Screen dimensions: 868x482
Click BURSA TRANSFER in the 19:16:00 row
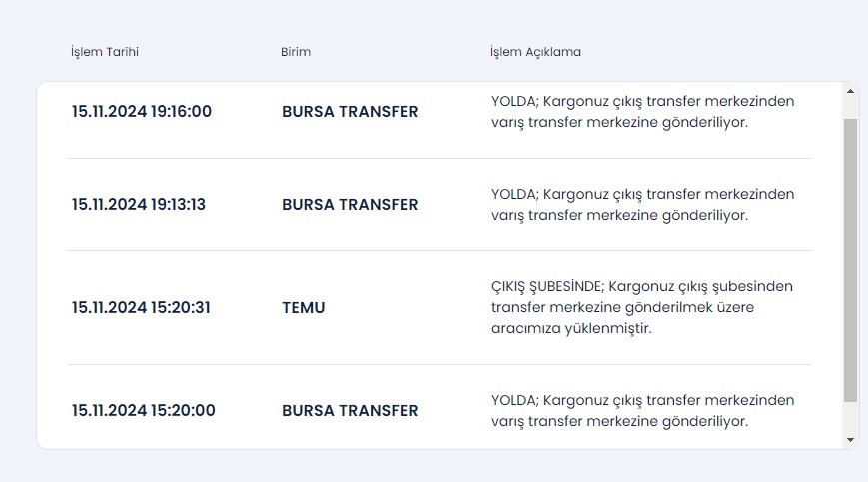coord(350,111)
